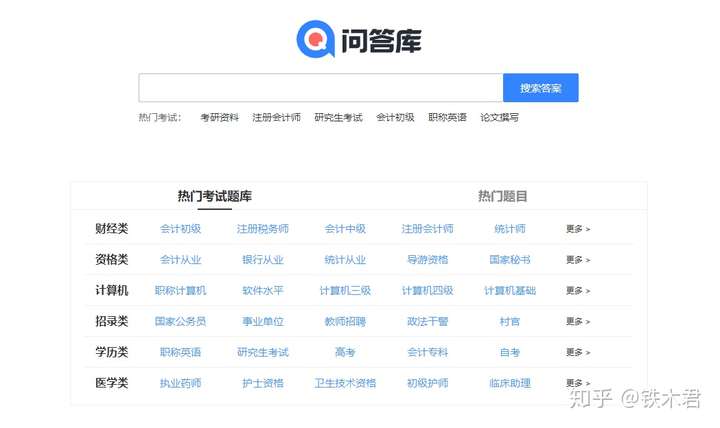Open hot exam link 注册会计师 below search
Viewport: 720px width, 428px height.
point(276,118)
